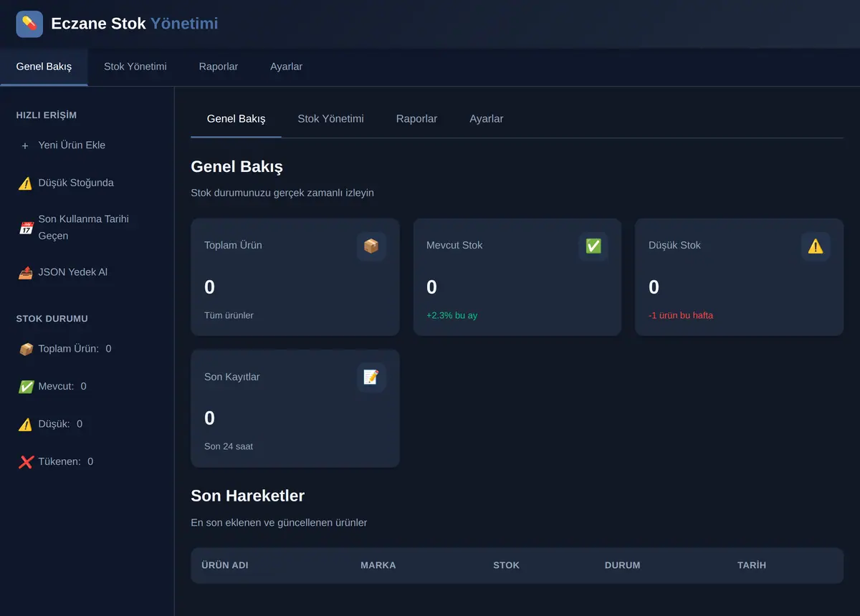Click the STOK column header
Image resolution: width=860 pixels, height=616 pixels.
point(506,565)
